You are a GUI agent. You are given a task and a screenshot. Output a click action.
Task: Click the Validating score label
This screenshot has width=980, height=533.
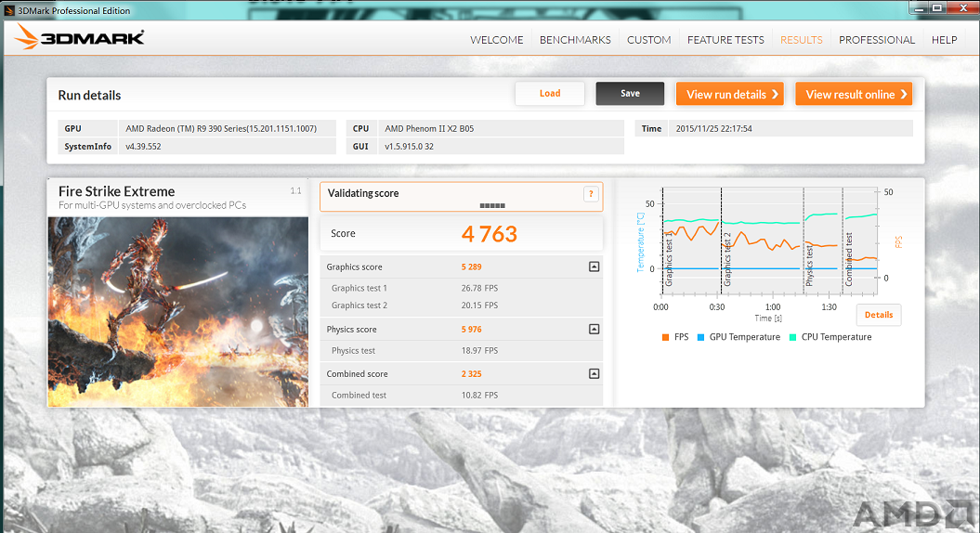point(363,194)
